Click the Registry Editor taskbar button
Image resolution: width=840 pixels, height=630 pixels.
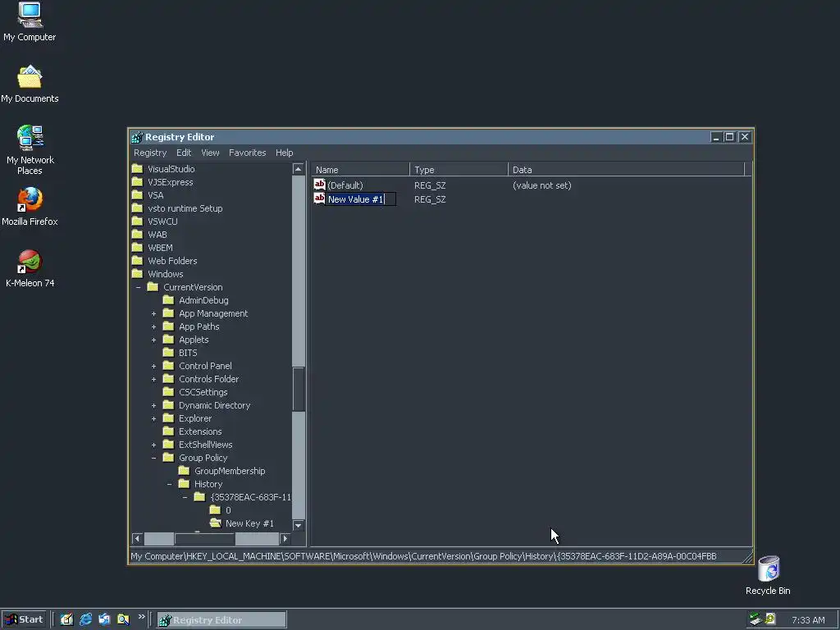(x=221, y=620)
